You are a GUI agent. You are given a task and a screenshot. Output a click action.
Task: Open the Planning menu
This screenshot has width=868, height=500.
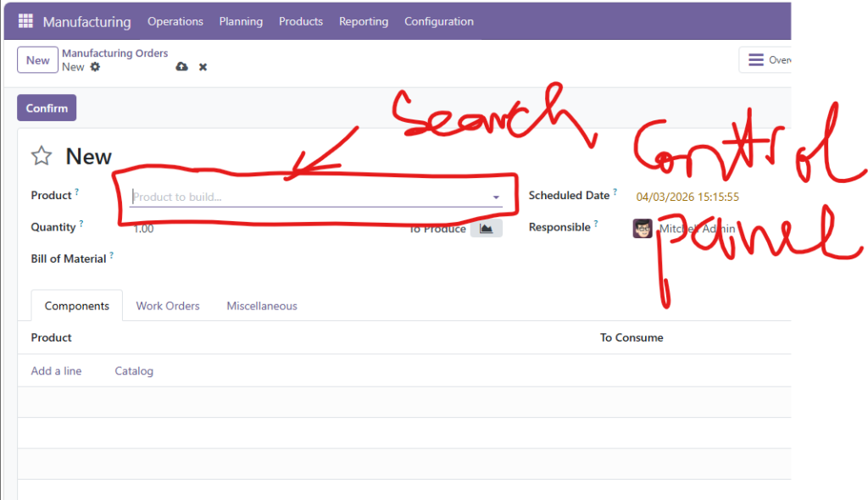point(241,21)
